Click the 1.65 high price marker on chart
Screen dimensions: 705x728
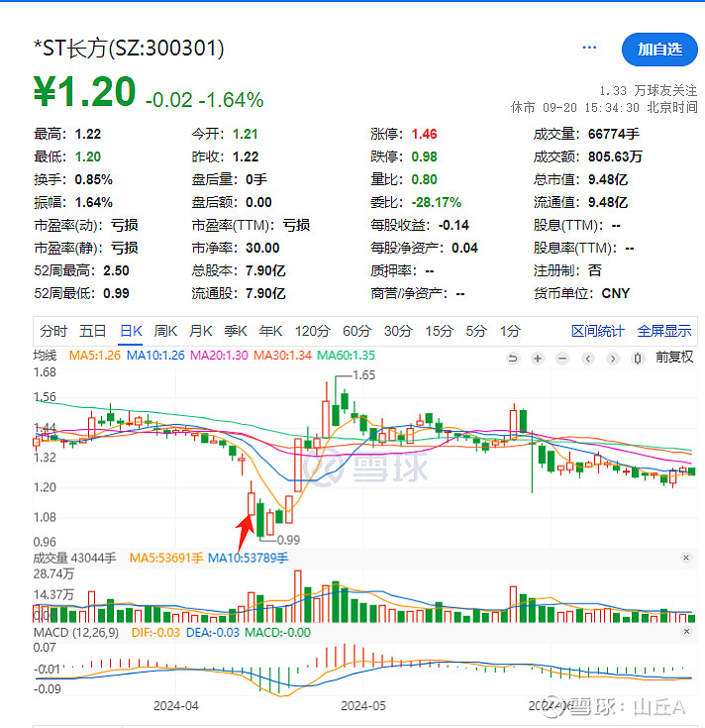click(x=363, y=375)
